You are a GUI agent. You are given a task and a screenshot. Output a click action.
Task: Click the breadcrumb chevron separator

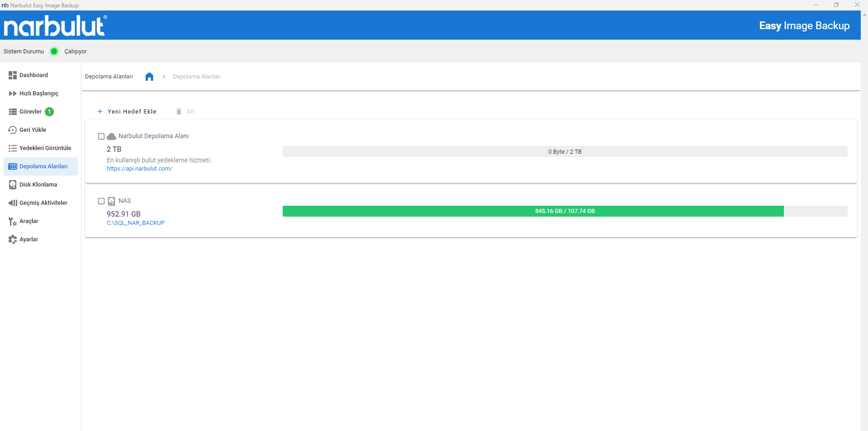coord(164,77)
